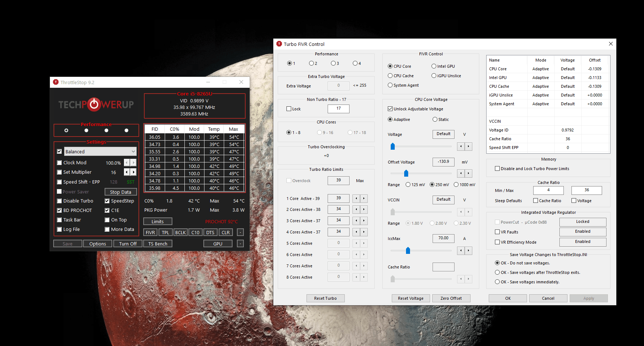Toggle BD PROCHOT checkbox
The height and width of the screenshot is (346, 644).
59,210
